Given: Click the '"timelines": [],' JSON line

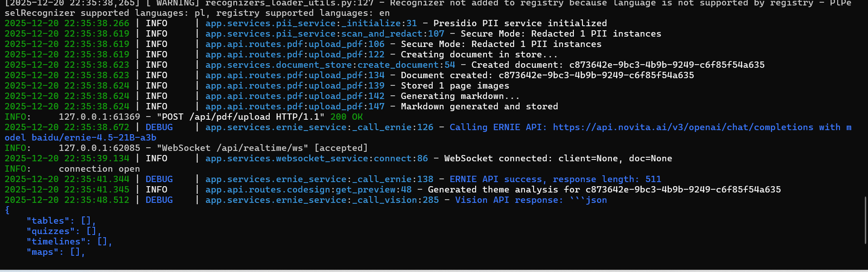Looking at the screenshot, I should pos(69,241).
